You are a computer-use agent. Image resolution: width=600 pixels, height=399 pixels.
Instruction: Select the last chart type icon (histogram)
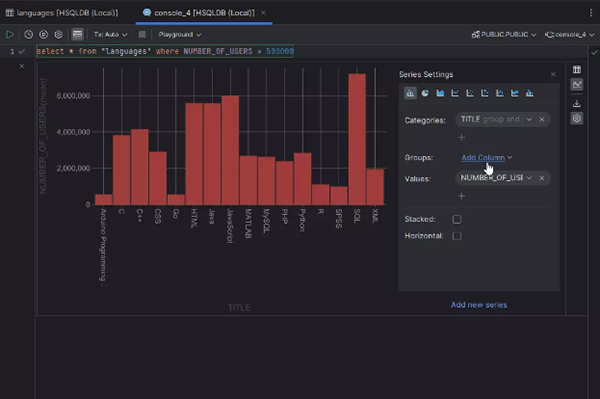(530, 93)
